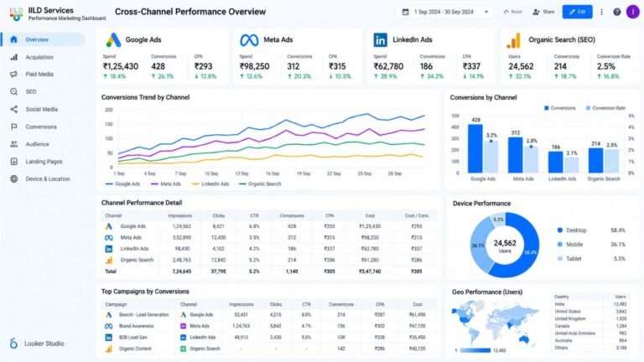644x362 pixels.
Task: Click the Google Ads 428 conversions bar
Action: tap(475, 148)
